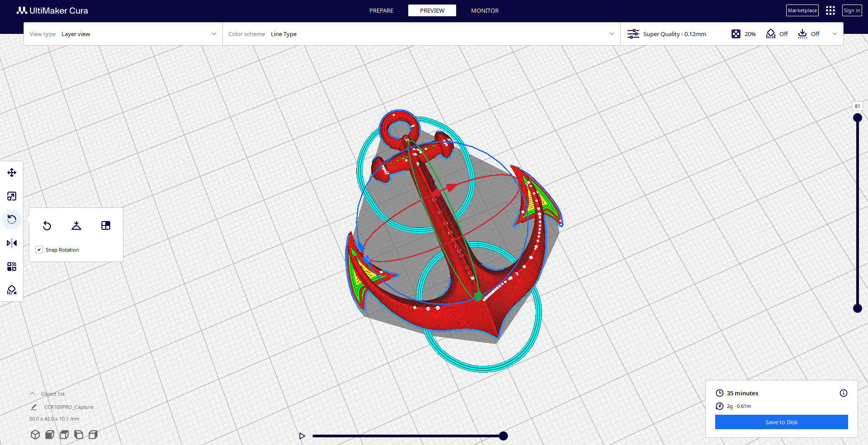Click Lay flat icon
This screenshot has height=445, width=868.
click(76, 225)
